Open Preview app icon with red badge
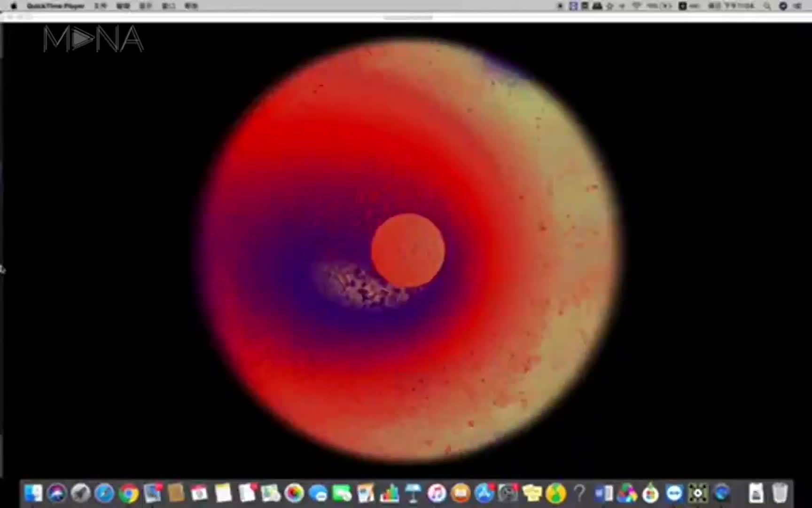This screenshot has height=508, width=812. 152,493
